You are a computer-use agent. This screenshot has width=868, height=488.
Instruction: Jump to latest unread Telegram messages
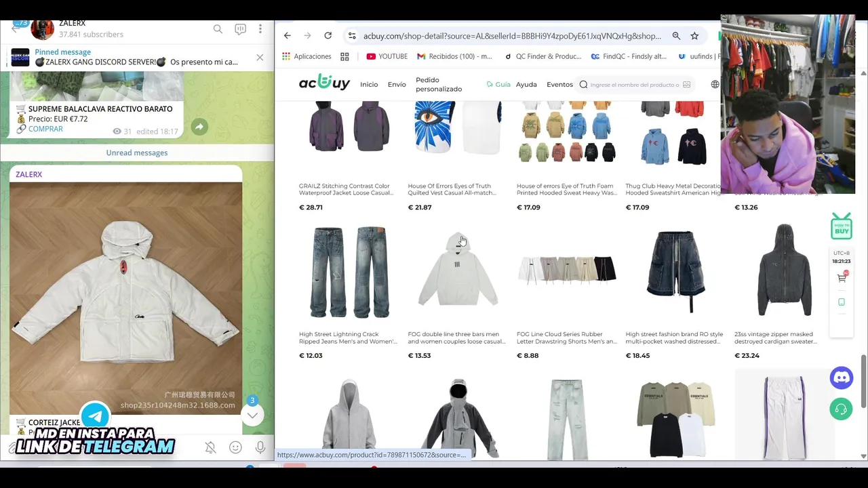click(252, 415)
